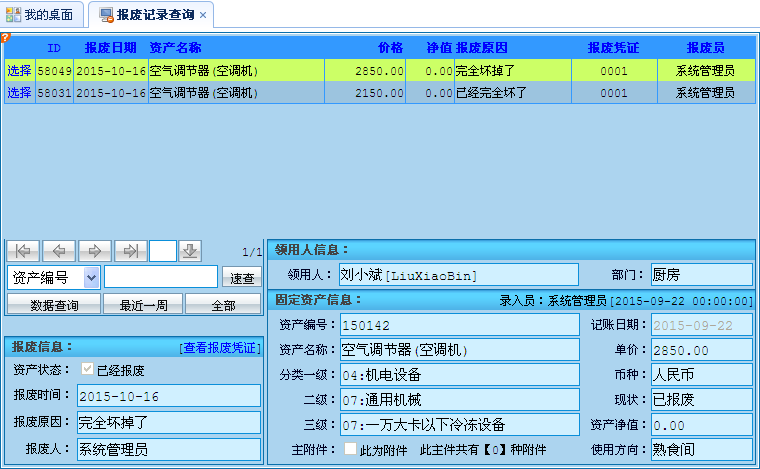Go to the first page of records
The image size is (760, 469).
[23, 251]
